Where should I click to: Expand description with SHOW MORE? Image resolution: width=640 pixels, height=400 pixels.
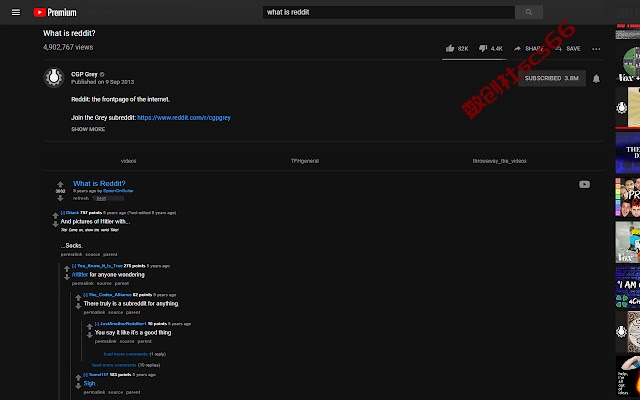(x=88, y=129)
